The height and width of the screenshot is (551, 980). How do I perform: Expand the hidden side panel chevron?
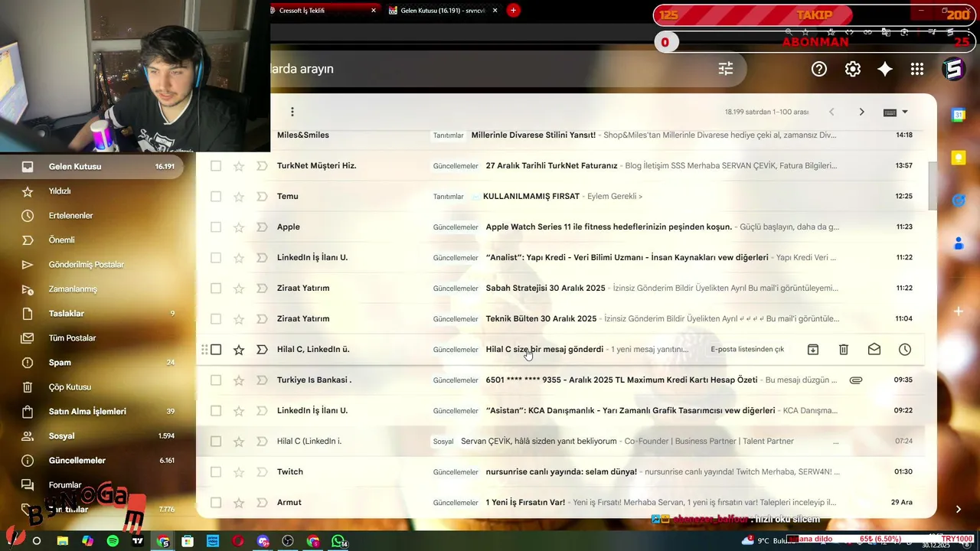(958, 509)
